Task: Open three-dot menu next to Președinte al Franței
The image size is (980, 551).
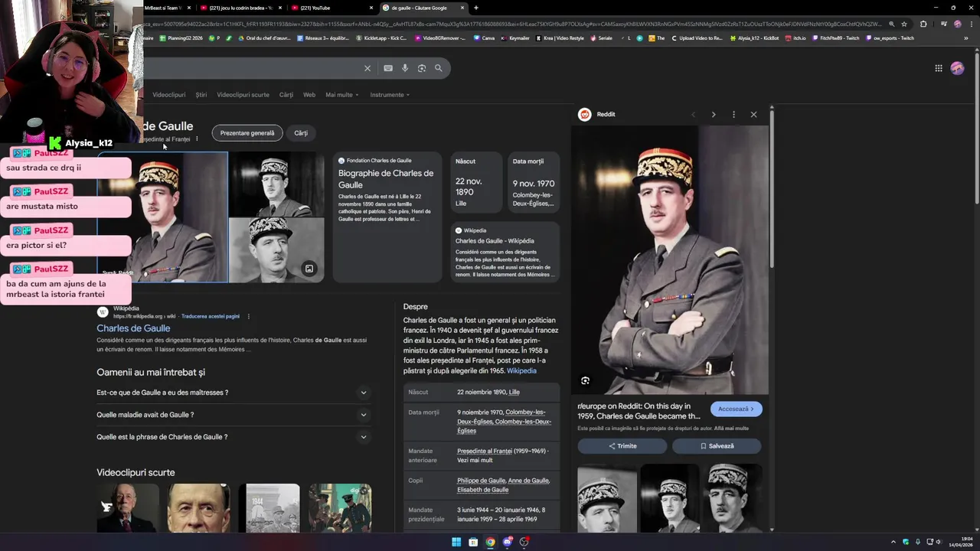Action: 197,139
